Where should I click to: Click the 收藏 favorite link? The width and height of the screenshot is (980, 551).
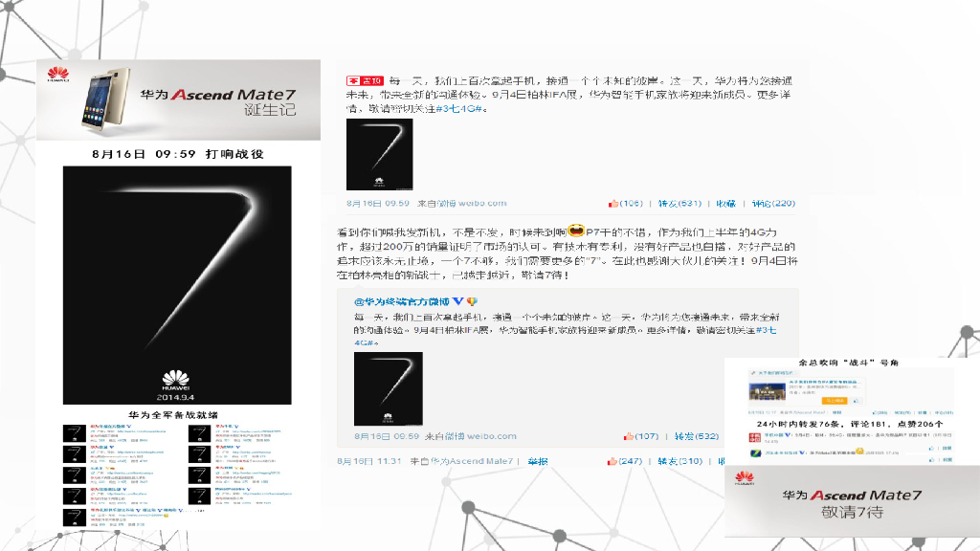(725, 203)
